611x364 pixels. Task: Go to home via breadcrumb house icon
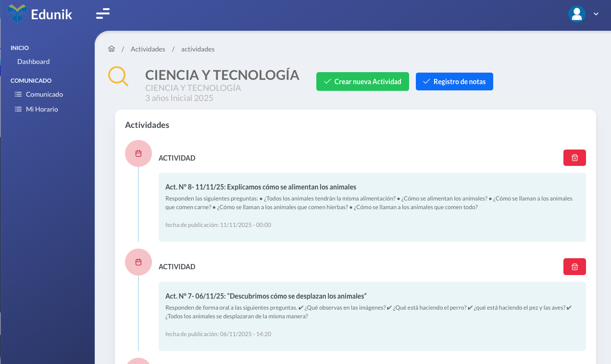tap(112, 49)
